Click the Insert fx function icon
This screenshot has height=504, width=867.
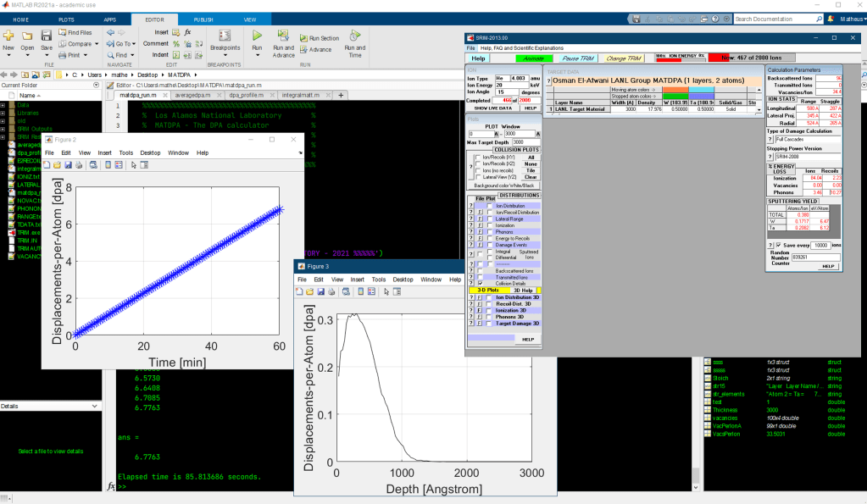[187, 31]
